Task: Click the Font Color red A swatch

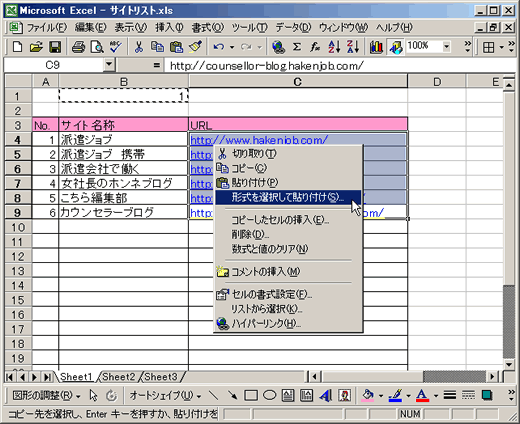Action: pyautogui.click(x=422, y=396)
